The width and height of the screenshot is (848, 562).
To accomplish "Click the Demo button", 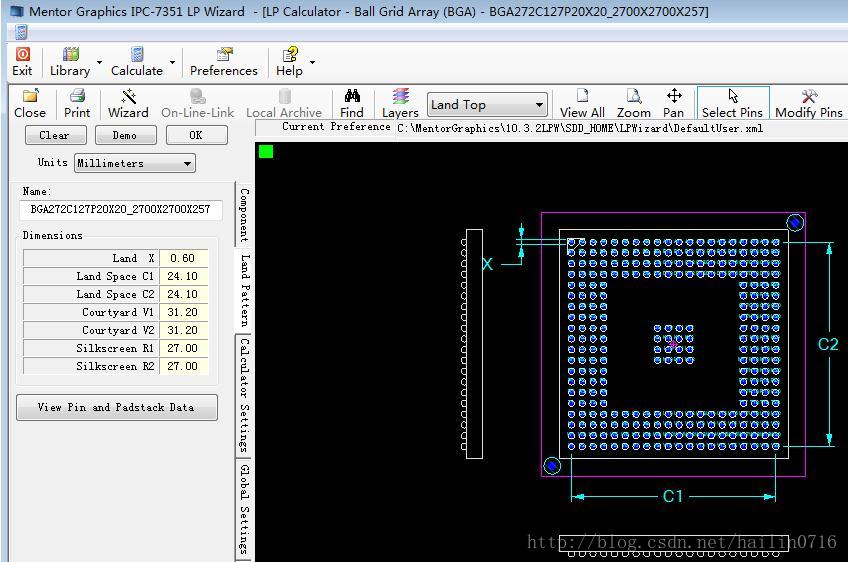I will (x=125, y=135).
